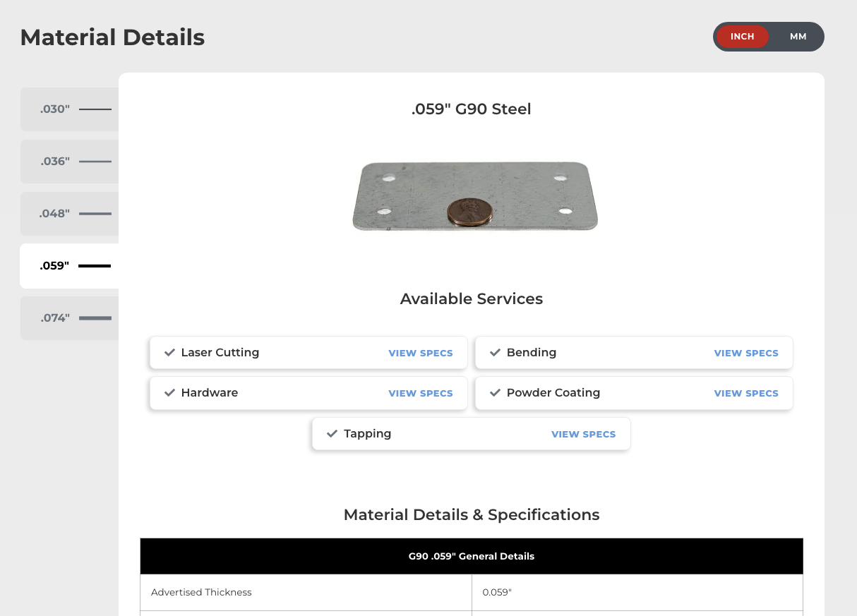Screen dimensions: 857x616
Task: Click the Powder Coating checkmark icon
Action: click(x=495, y=393)
